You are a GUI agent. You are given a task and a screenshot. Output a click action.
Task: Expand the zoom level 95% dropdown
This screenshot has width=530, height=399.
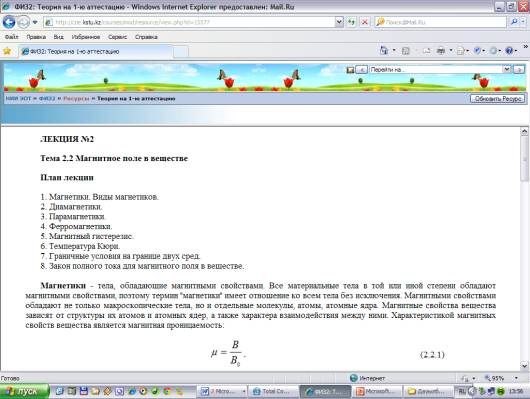(x=516, y=378)
